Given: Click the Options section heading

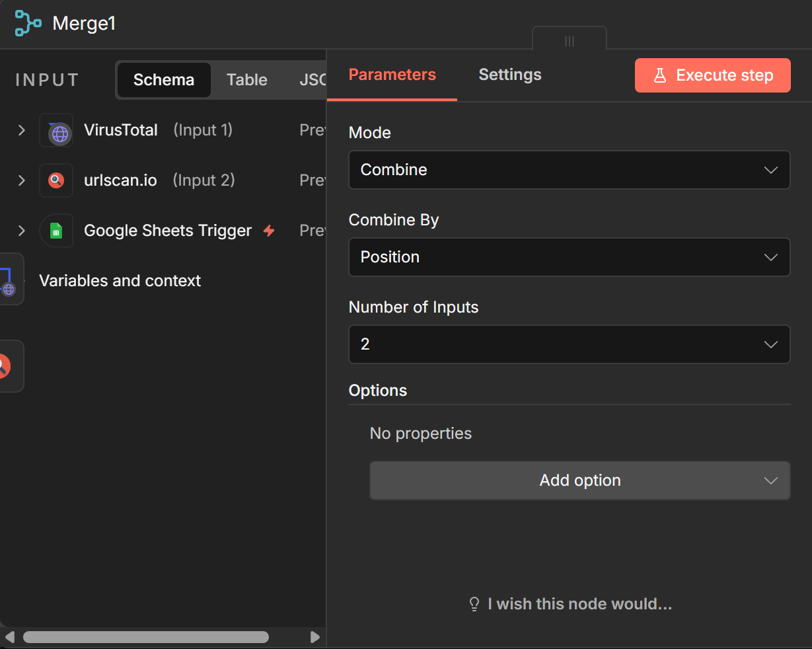Looking at the screenshot, I should point(378,391).
